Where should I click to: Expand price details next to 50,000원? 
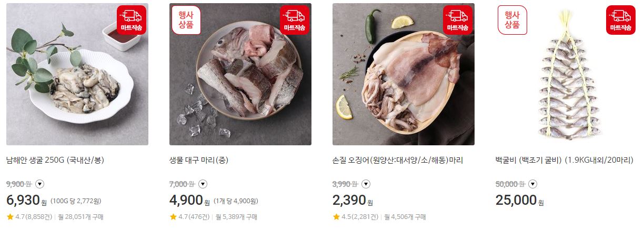(x=532, y=184)
